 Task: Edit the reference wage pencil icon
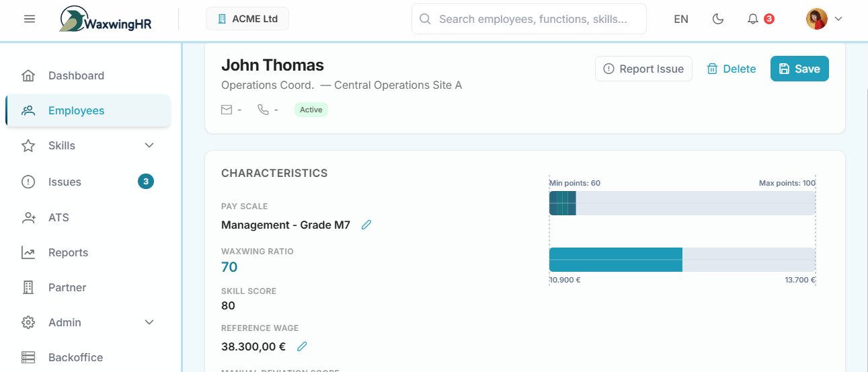[x=302, y=346]
